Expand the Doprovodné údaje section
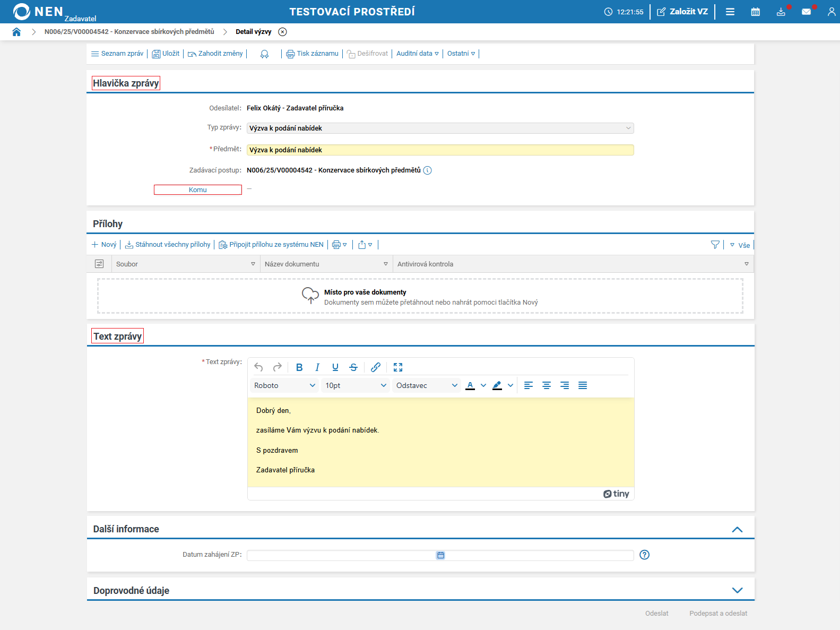The height and width of the screenshot is (630, 840). 737,590
